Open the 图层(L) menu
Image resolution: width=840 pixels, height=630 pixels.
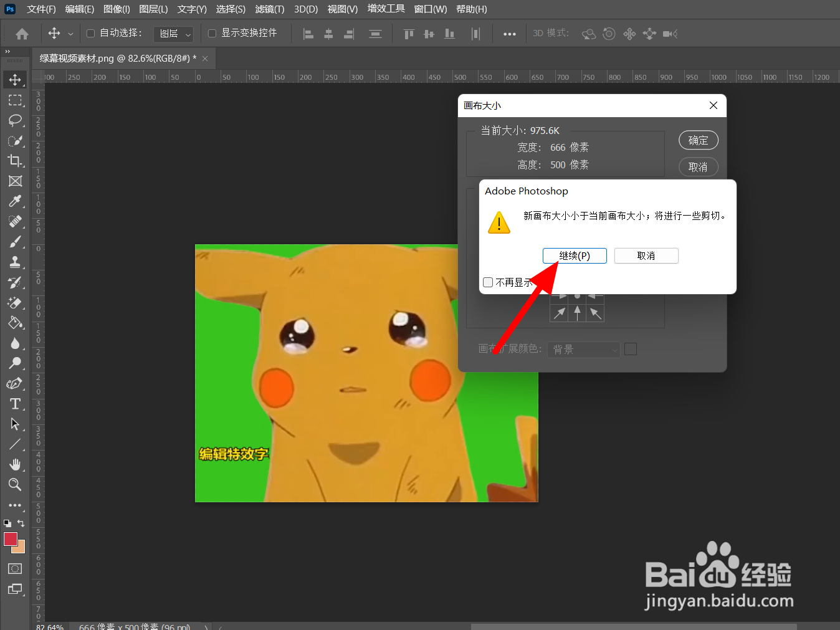pos(153,9)
